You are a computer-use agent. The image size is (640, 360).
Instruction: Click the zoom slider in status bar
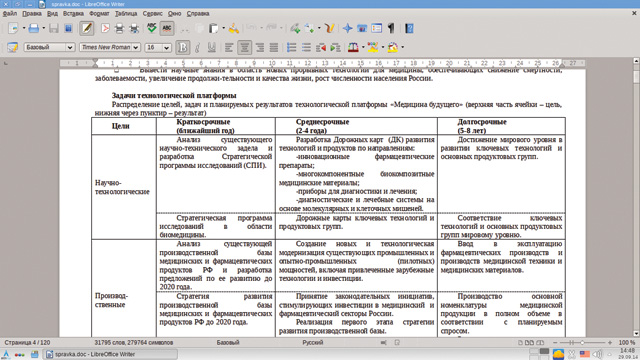(582, 342)
